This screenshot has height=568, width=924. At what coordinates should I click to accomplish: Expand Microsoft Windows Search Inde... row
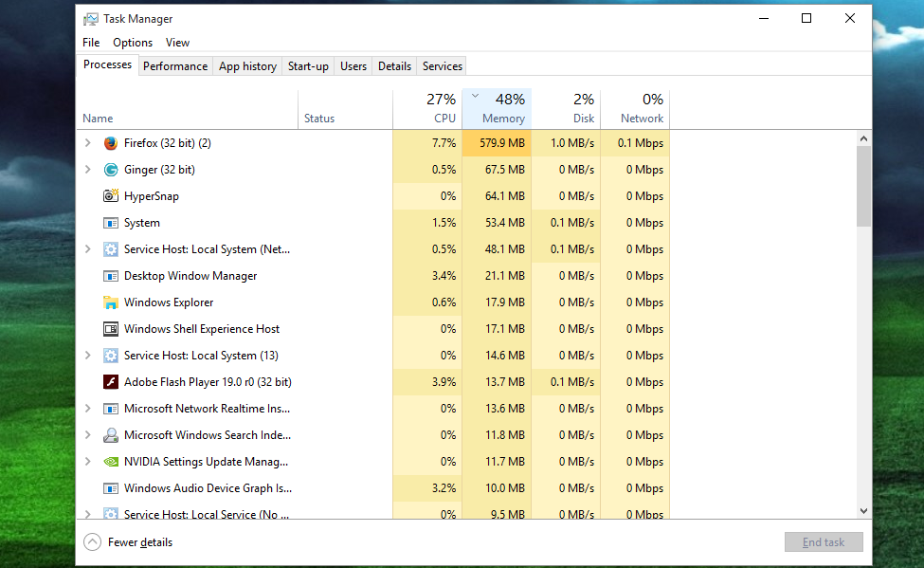tap(88, 434)
